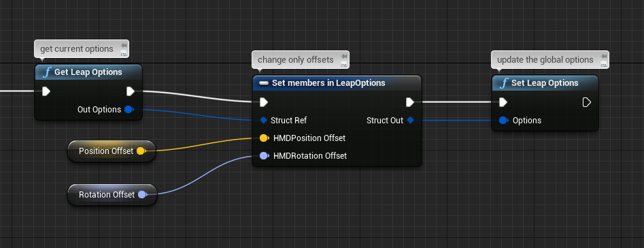Click struct icon on Set members node

coord(264,84)
